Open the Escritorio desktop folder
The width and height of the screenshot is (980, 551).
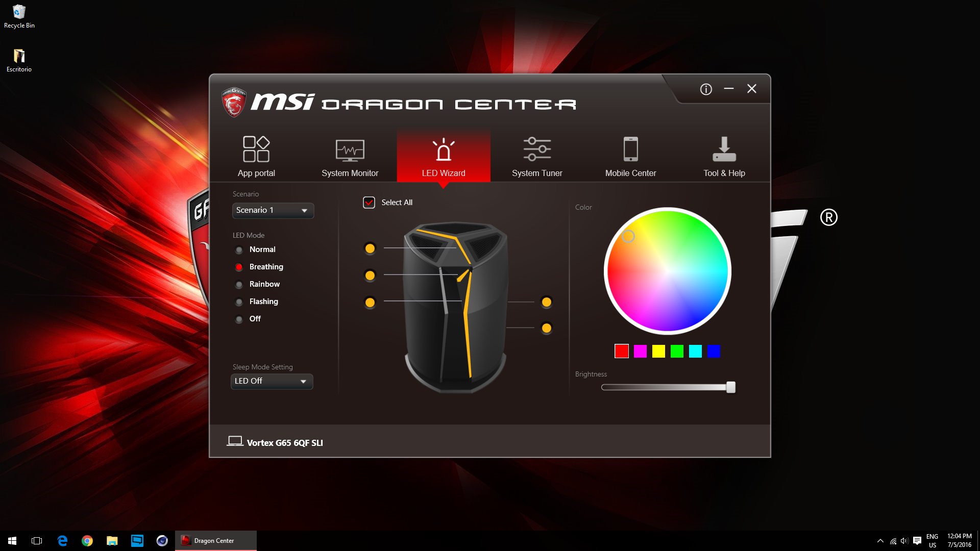click(19, 60)
